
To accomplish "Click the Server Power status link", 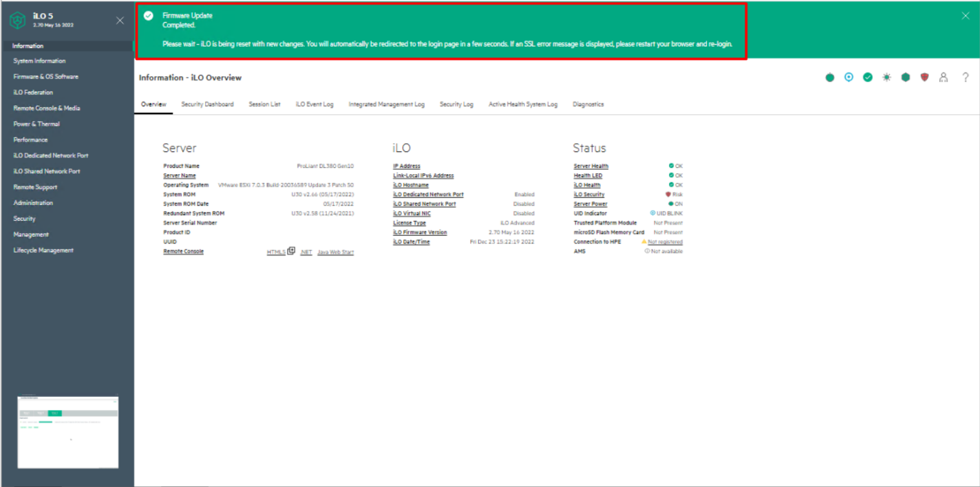I will [590, 204].
